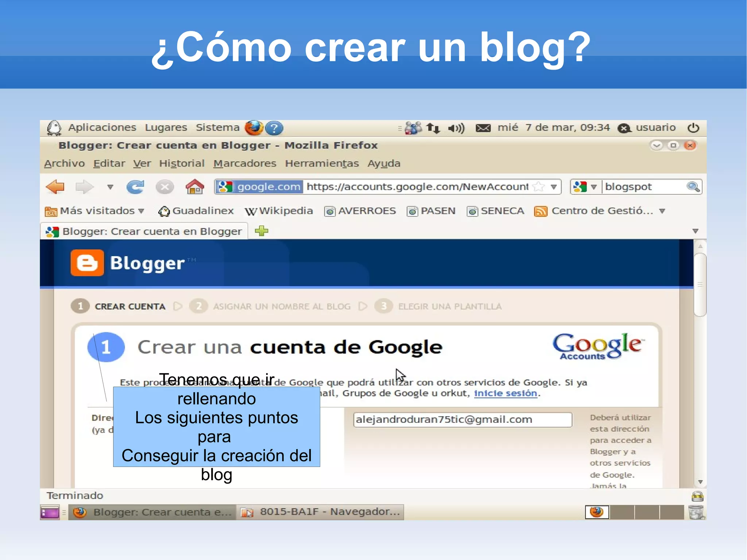747x560 pixels.
Task: Click the users accounts panel icon
Action: [413, 128]
